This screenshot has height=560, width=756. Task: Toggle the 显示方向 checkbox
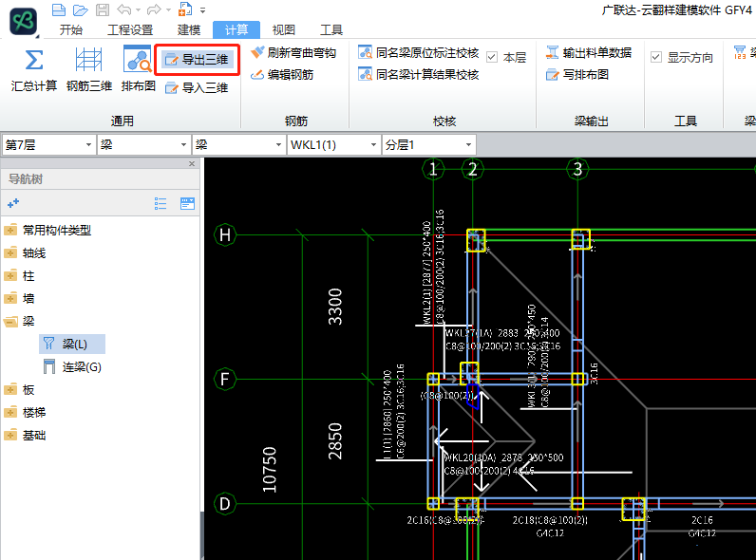pos(656,57)
